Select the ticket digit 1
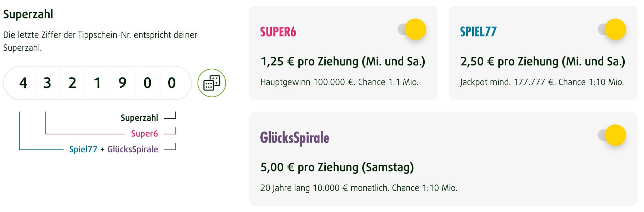This screenshot has height=212, width=644. (x=97, y=83)
